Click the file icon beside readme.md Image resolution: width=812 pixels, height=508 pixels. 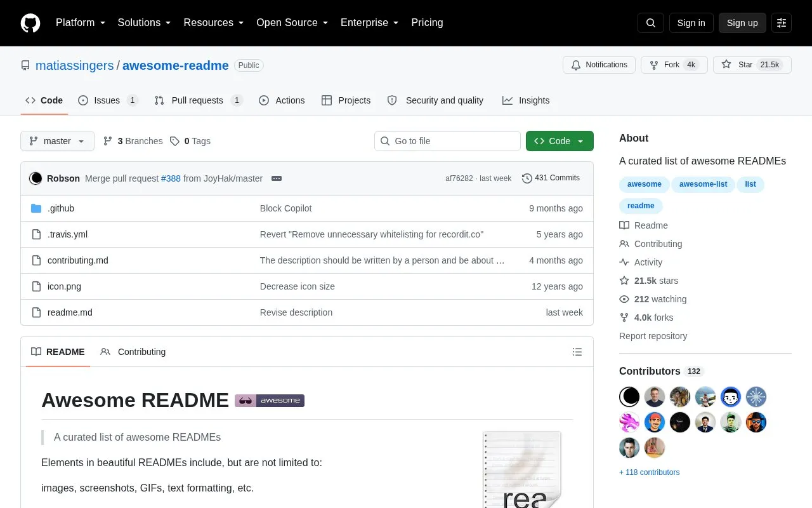coord(36,312)
